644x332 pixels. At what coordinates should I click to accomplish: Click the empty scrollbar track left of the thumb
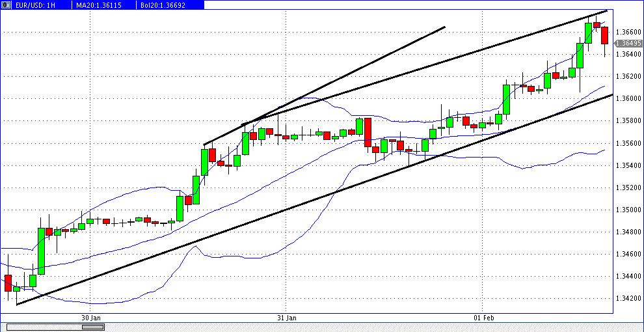tap(44, 327)
